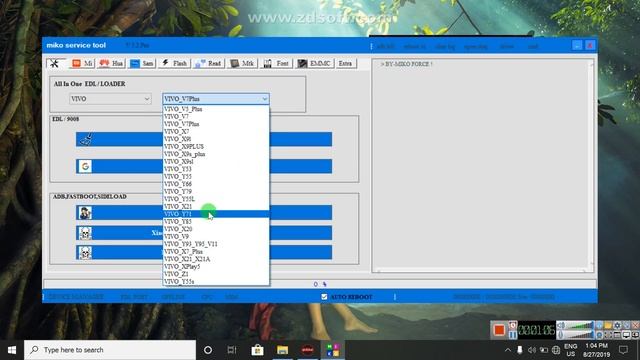Open the recorder output folder icon

[x=608, y=325]
